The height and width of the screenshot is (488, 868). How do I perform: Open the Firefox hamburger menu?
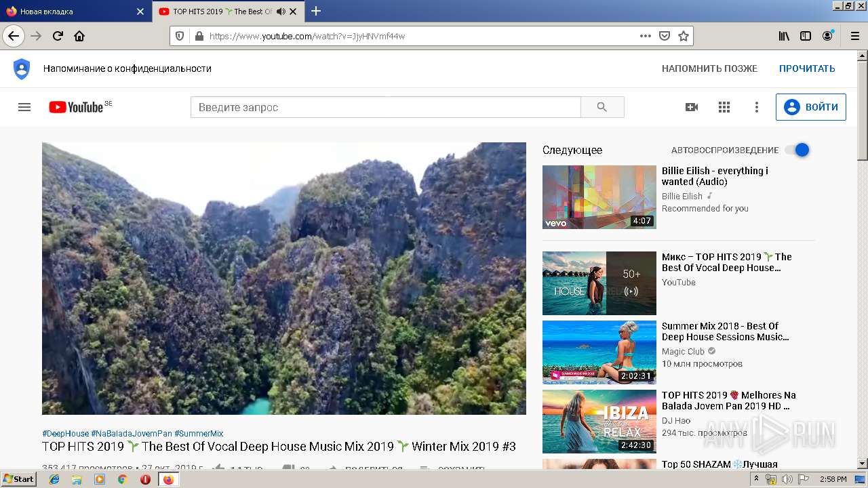pyautogui.click(x=854, y=36)
